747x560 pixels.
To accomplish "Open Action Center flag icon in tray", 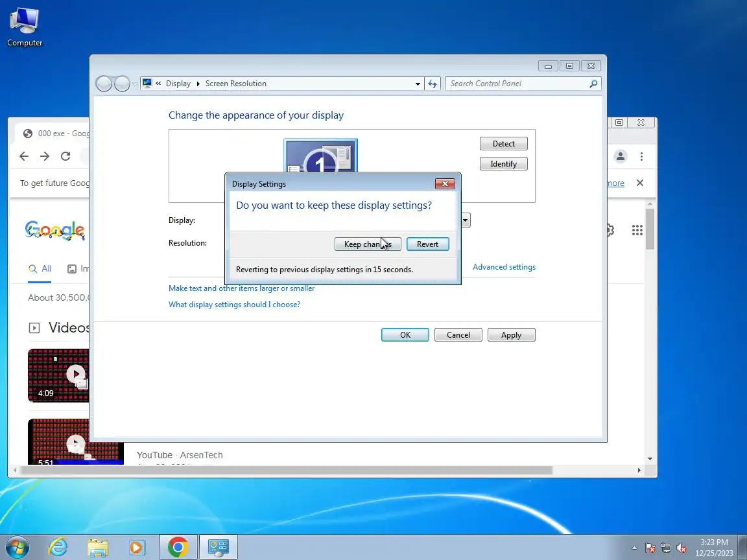I will (650, 548).
